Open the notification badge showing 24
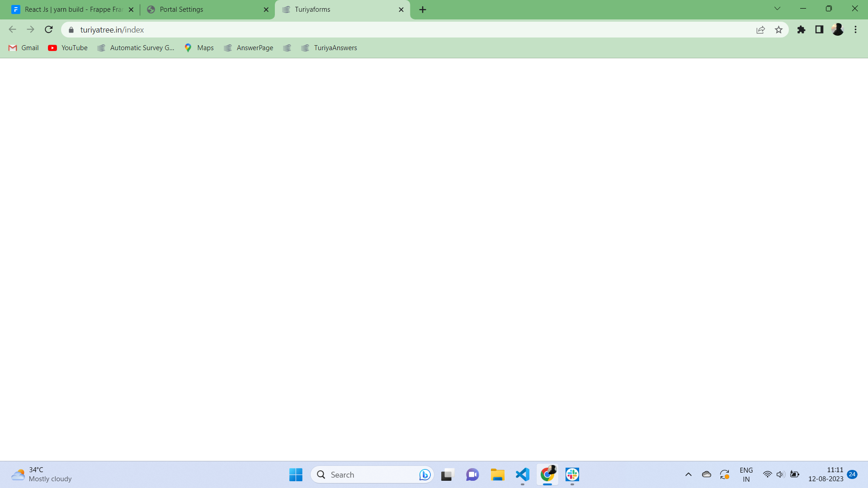 click(x=852, y=474)
